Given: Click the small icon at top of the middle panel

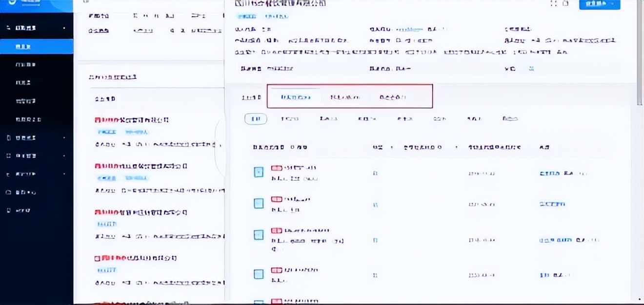Looking at the screenshot, I should pos(86,2).
